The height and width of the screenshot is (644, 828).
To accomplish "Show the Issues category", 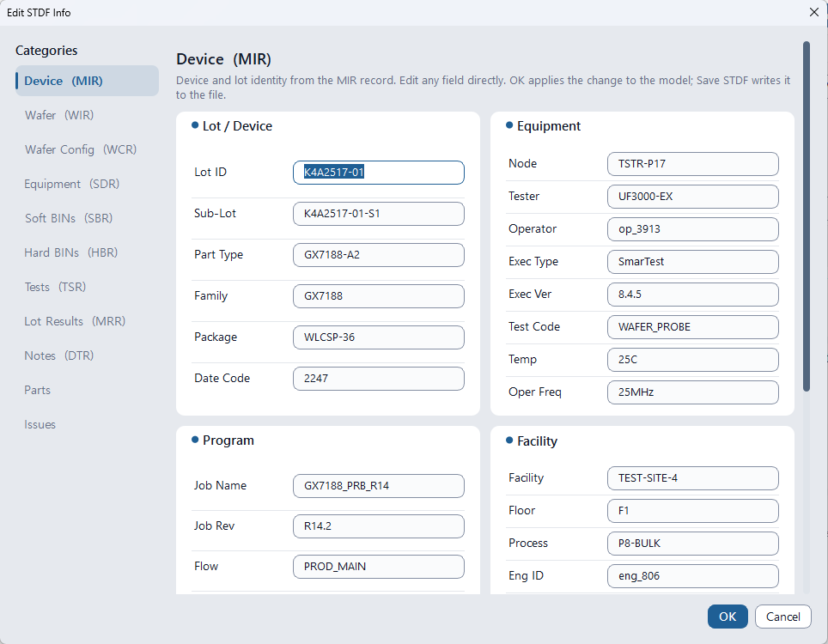I will pos(87,424).
